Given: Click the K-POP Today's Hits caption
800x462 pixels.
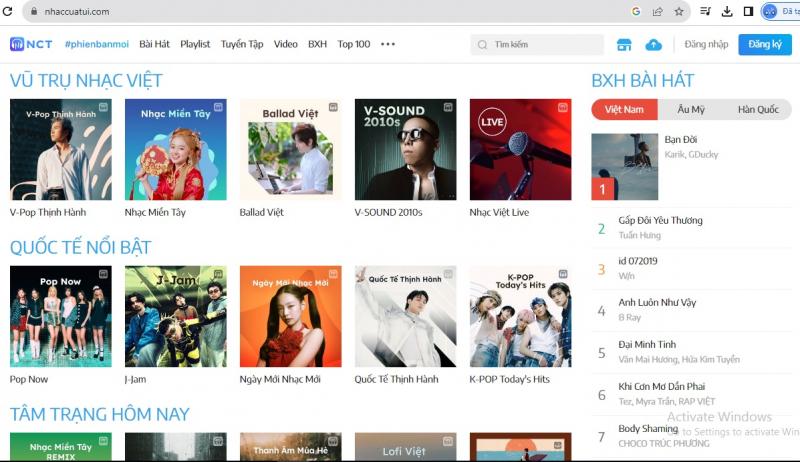Looking at the screenshot, I should click(509, 379).
